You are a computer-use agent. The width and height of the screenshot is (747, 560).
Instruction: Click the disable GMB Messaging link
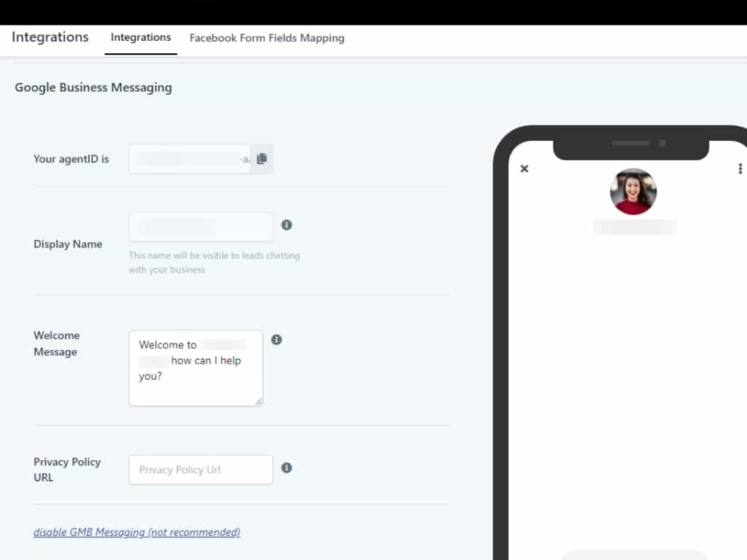click(x=137, y=532)
